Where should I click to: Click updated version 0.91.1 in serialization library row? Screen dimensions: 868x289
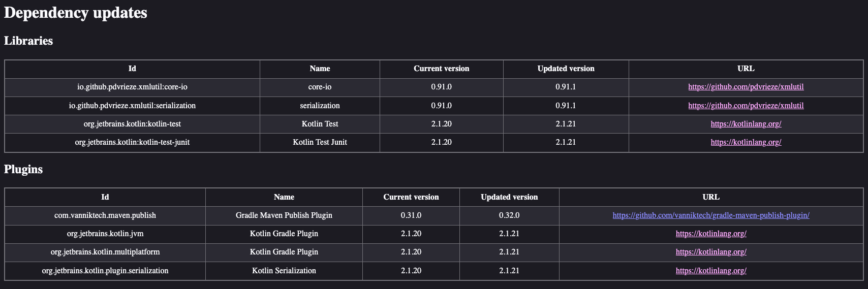[x=566, y=106]
